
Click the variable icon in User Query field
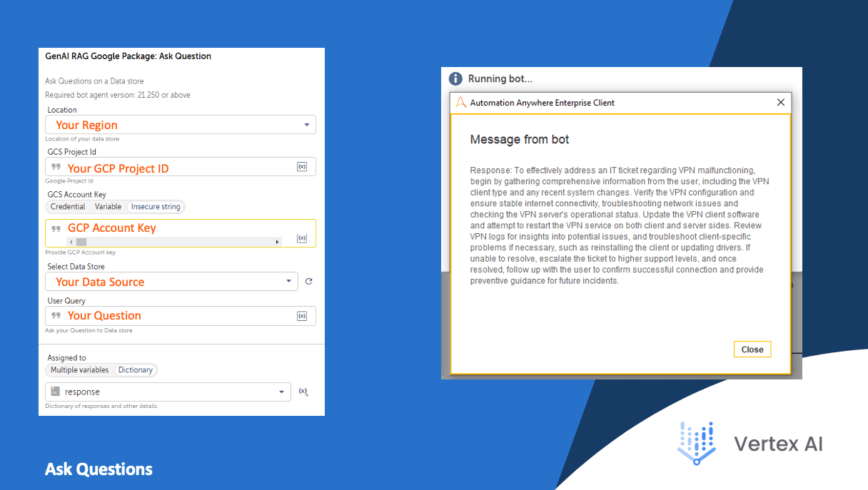pyautogui.click(x=302, y=316)
